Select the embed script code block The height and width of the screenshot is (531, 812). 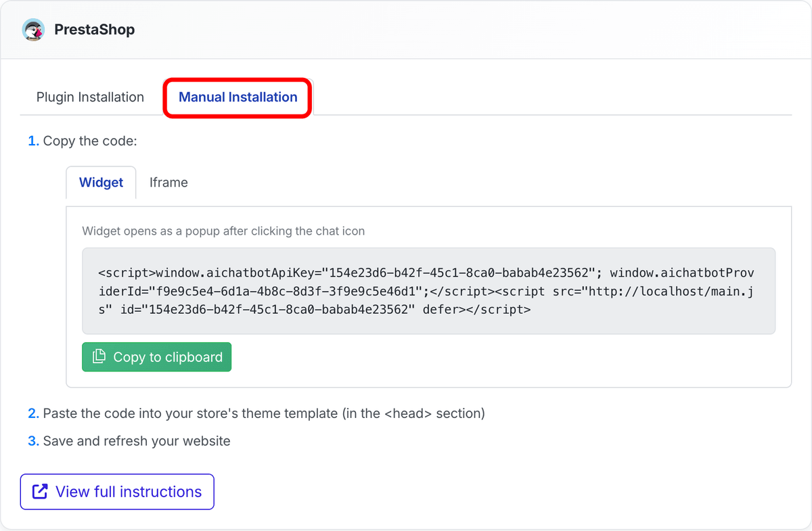tap(429, 291)
